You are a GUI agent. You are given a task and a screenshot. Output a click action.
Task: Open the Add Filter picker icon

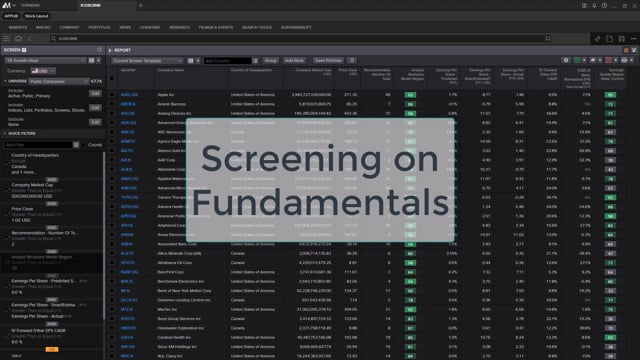pyautogui.click(x=76, y=145)
